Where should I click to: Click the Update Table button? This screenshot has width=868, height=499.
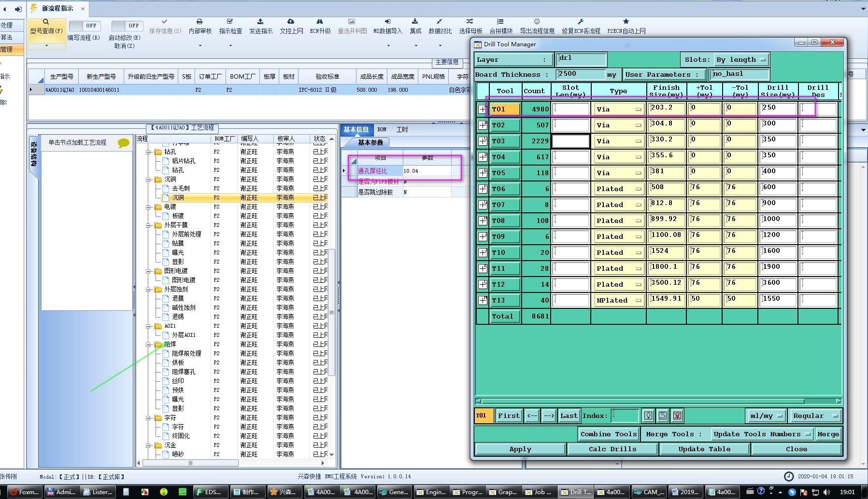(x=704, y=449)
